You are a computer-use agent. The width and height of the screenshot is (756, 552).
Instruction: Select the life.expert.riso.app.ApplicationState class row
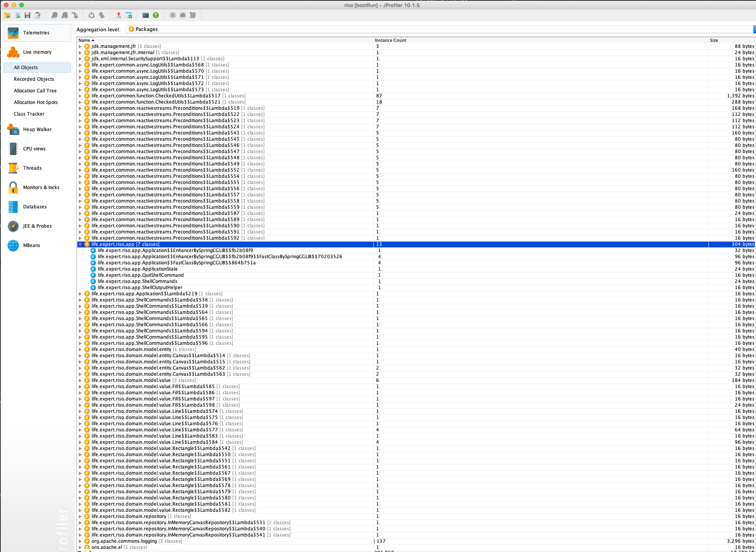pos(416,269)
